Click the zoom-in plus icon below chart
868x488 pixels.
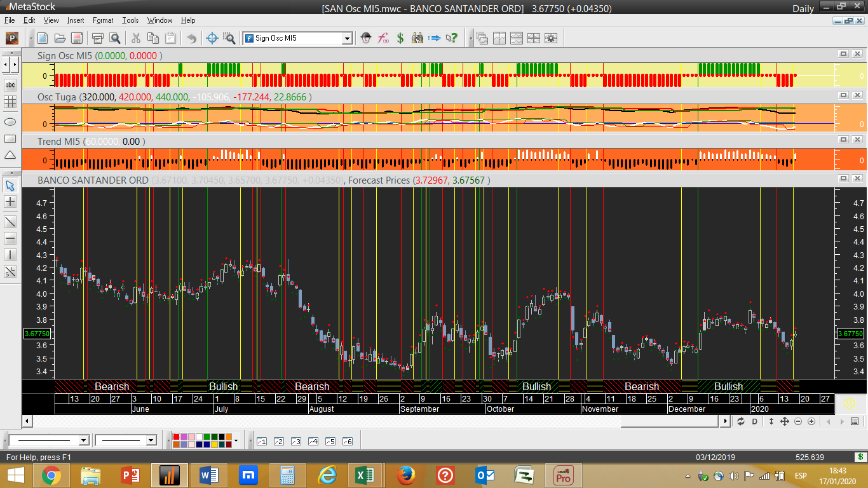811,421
